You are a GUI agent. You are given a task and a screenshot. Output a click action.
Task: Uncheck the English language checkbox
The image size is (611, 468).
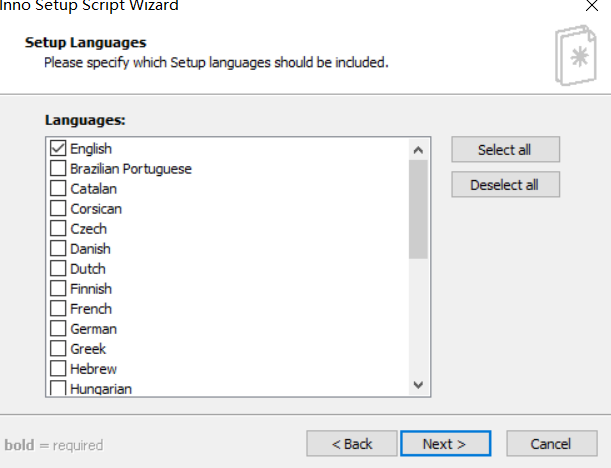coord(58,148)
